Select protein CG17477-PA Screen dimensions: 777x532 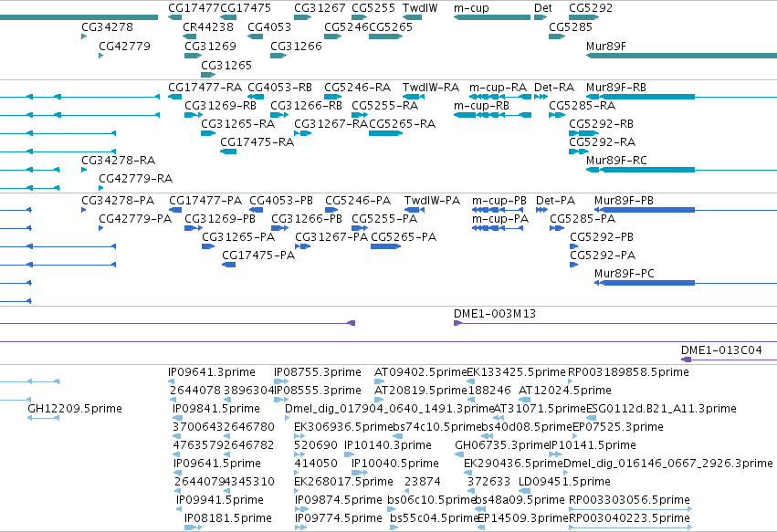pos(205,201)
